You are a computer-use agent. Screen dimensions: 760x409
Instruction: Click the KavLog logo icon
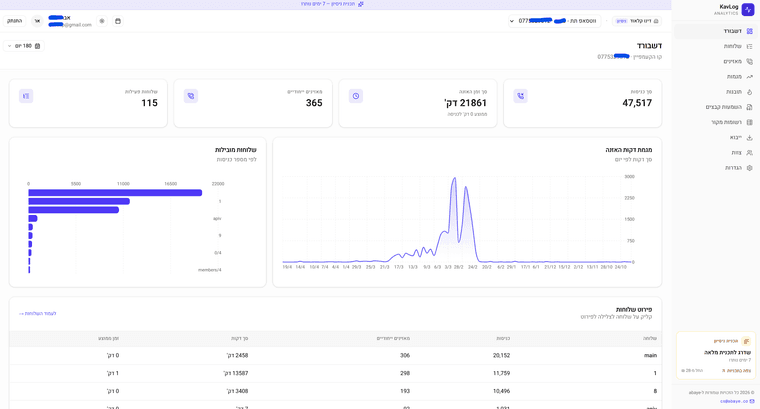[748, 9]
